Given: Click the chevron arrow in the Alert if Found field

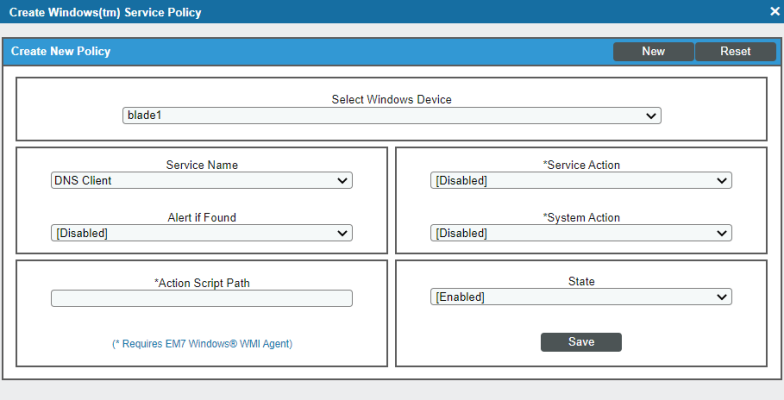Looking at the screenshot, I should 342,234.
